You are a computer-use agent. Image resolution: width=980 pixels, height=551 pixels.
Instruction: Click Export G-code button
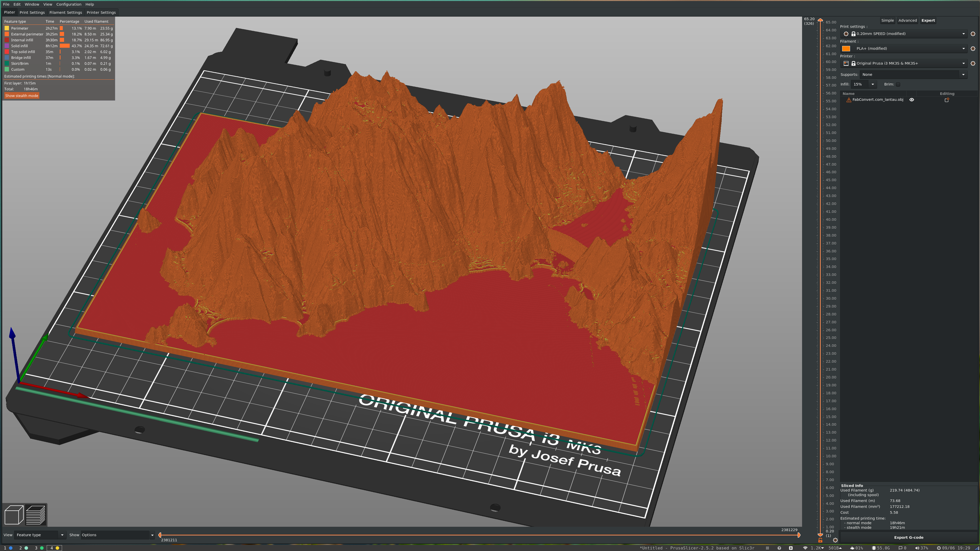pos(909,538)
